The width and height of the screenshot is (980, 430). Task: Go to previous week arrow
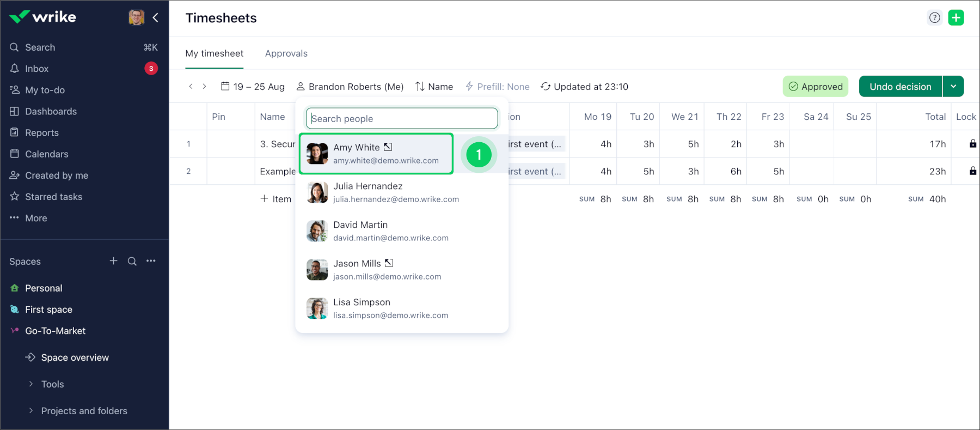coord(191,87)
